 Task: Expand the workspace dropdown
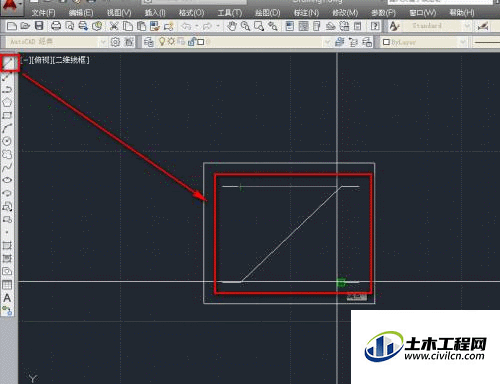103,42
